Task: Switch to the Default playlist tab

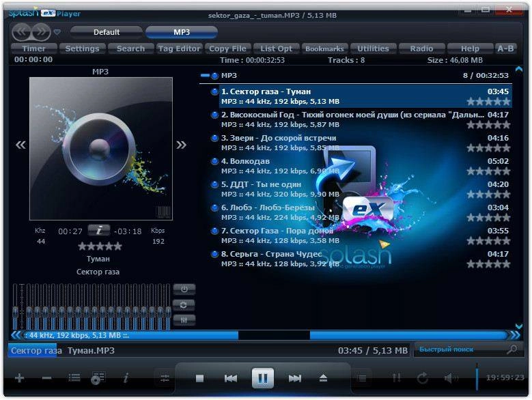Action: (107, 32)
